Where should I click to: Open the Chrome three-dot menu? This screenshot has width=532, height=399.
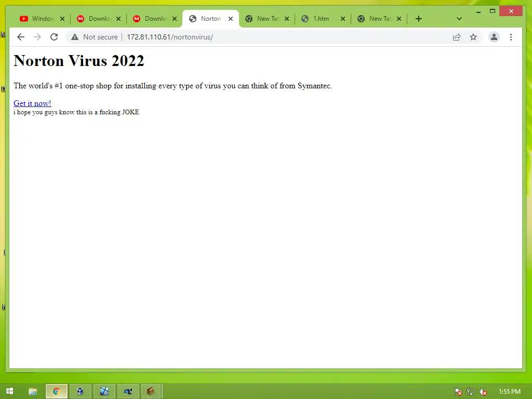[511, 37]
